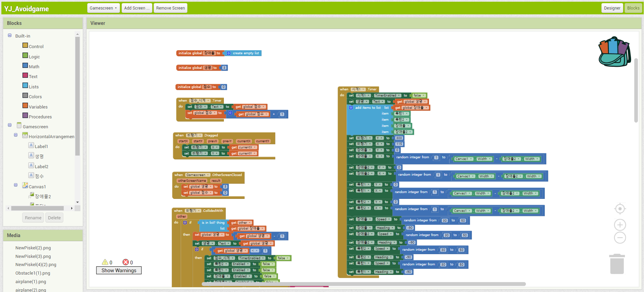Click the Remove Screen button
This screenshot has height=292, width=644.
click(170, 8)
